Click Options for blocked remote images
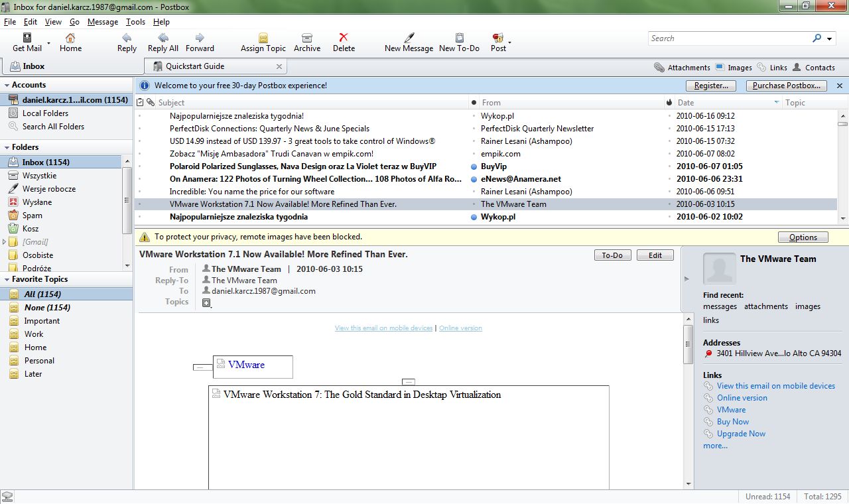Viewport: 849px width, 504px height. pyautogui.click(x=803, y=237)
